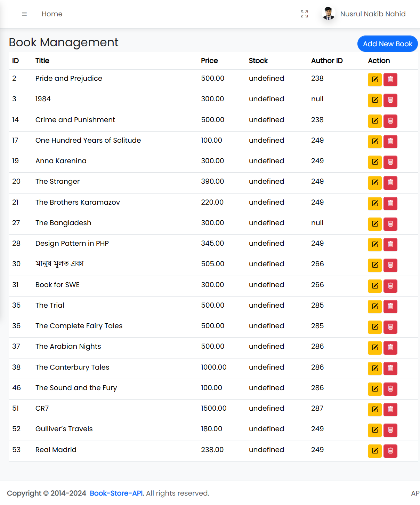Delete The Trial book record
Screen dimensions: 420x505
(390, 307)
